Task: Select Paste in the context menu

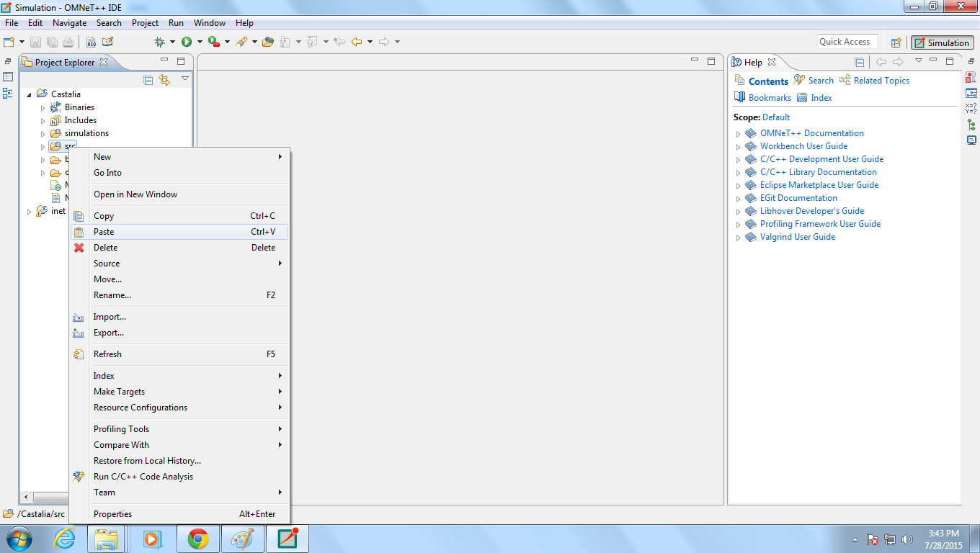Action: point(179,232)
